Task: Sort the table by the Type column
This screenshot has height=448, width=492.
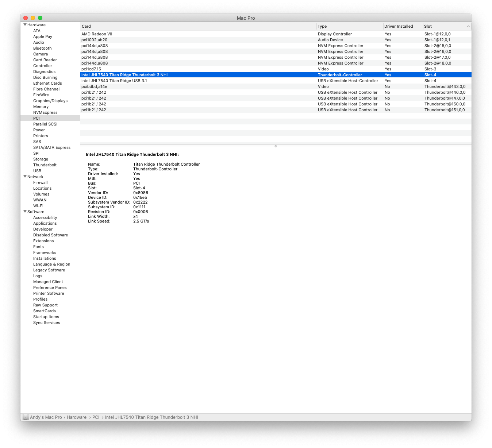Action: tap(350, 26)
